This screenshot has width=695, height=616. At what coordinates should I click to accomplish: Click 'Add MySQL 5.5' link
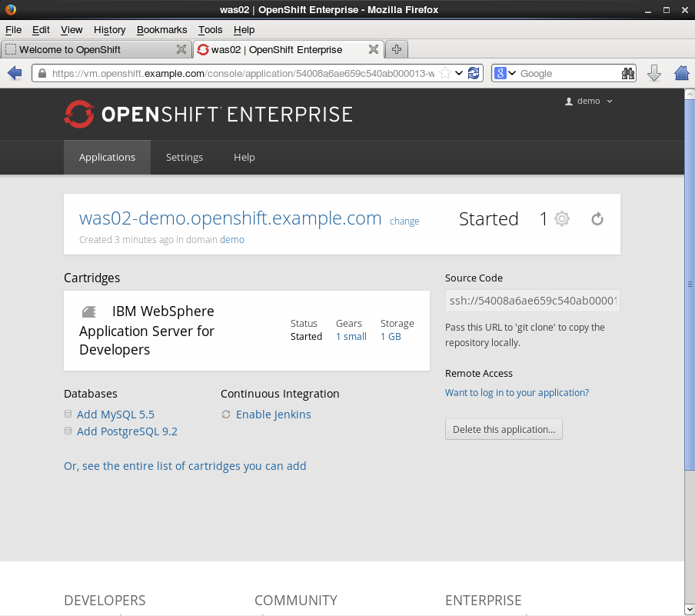(x=115, y=415)
